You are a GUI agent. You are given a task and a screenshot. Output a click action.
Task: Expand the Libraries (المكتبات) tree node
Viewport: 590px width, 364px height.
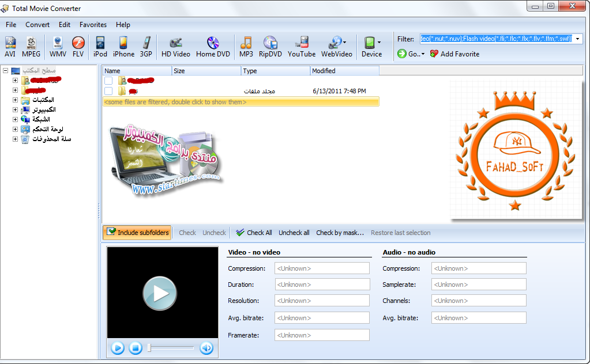[x=15, y=100]
